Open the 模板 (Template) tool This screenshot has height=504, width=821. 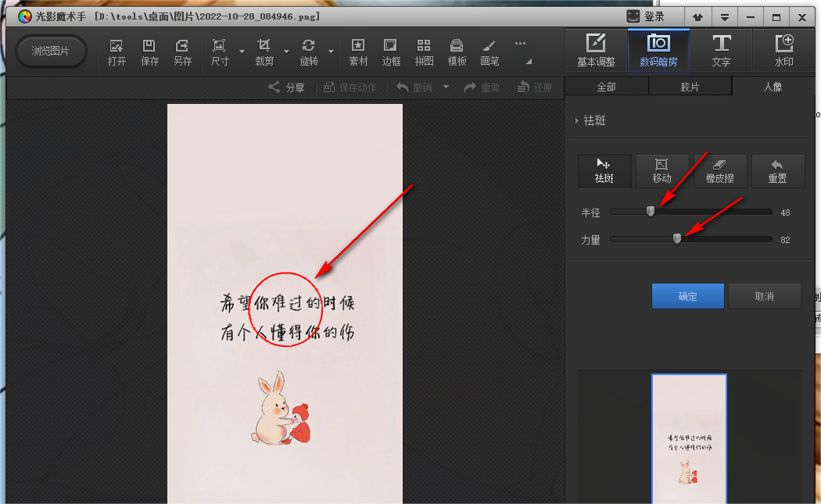click(457, 52)
